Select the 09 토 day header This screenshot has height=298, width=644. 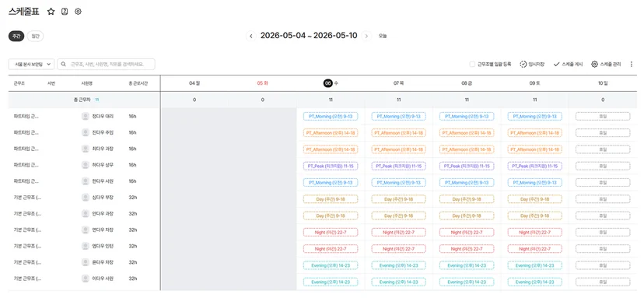click(535, 83)
